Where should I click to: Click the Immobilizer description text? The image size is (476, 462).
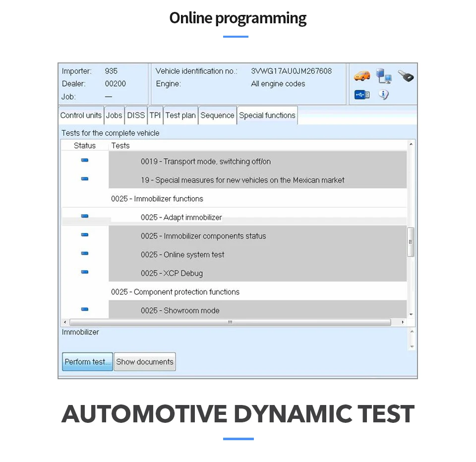point(80,332)
